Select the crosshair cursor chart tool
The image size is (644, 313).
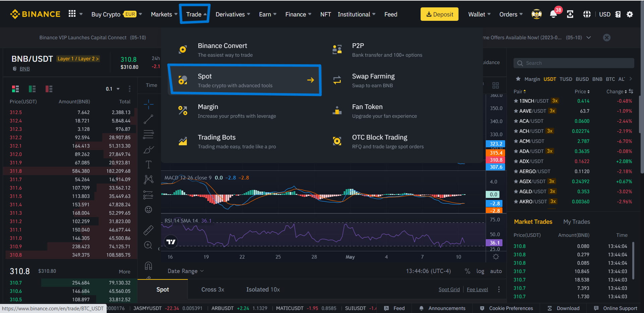pos(148,104)
